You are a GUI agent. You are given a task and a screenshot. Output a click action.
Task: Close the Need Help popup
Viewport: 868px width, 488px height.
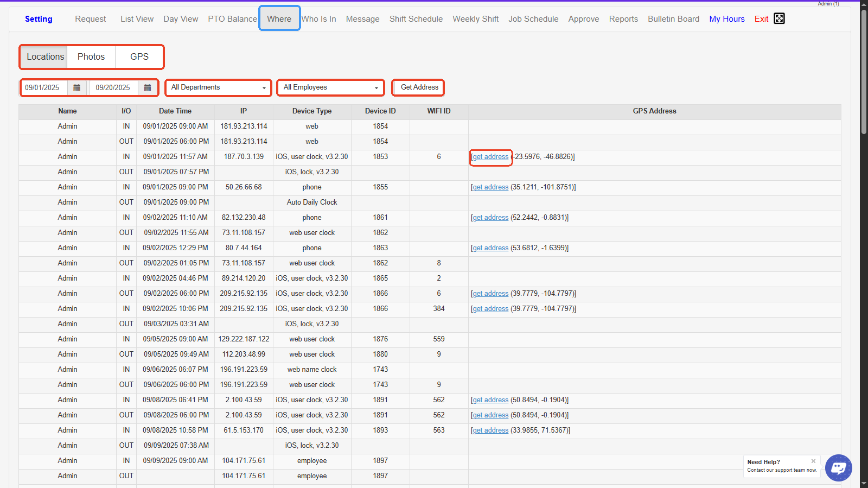click(813, 461)
